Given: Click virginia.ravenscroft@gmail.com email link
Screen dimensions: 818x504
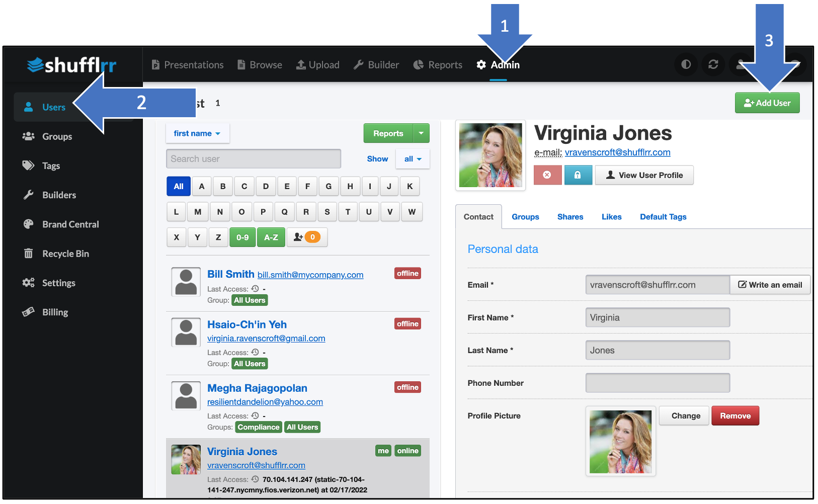Looking at the screenshot, I should pyautogui.click(x=266, y=339).
